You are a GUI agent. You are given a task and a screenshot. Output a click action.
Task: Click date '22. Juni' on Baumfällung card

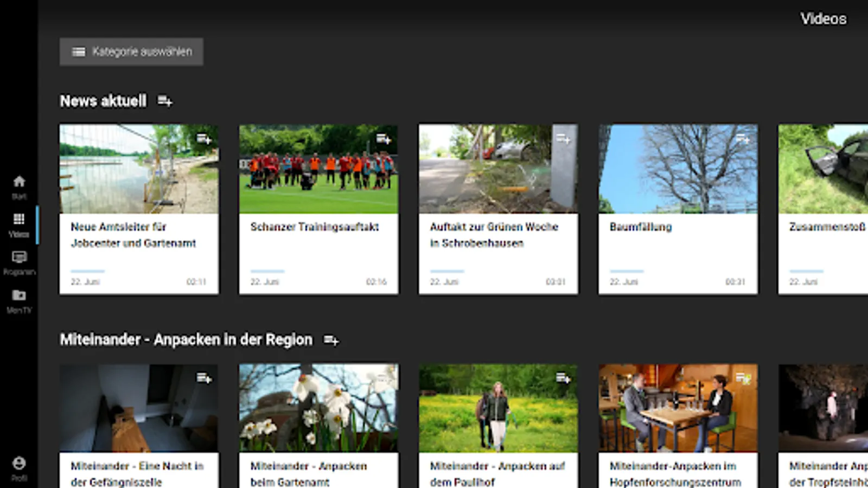click(624, 281)
